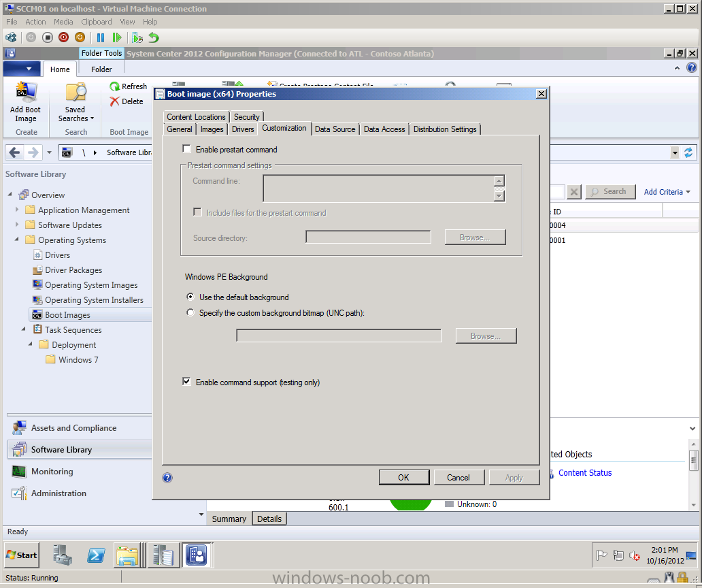Click the Command line scrollbar up arrow

pyautogui.click(x=499, y=180)
